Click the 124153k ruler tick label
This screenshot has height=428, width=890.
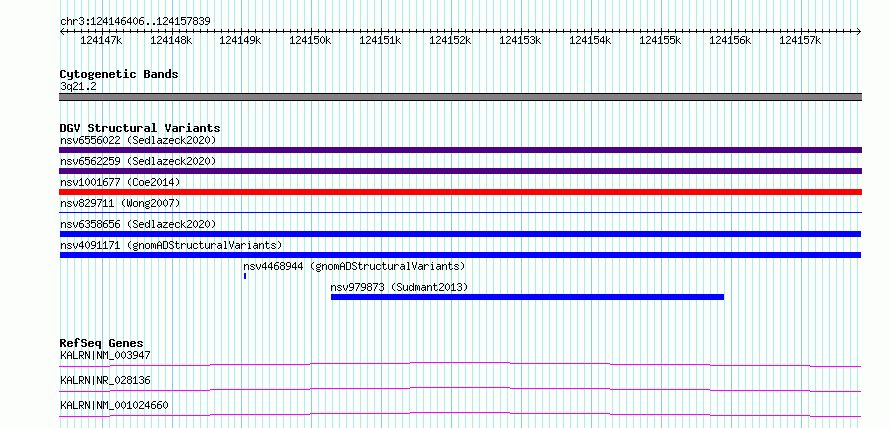point(520,41)
